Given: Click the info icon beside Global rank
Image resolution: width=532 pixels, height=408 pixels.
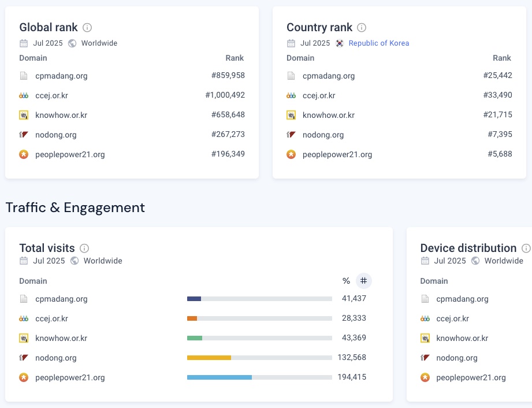Looking at the screenshot, I should [87, 27].
